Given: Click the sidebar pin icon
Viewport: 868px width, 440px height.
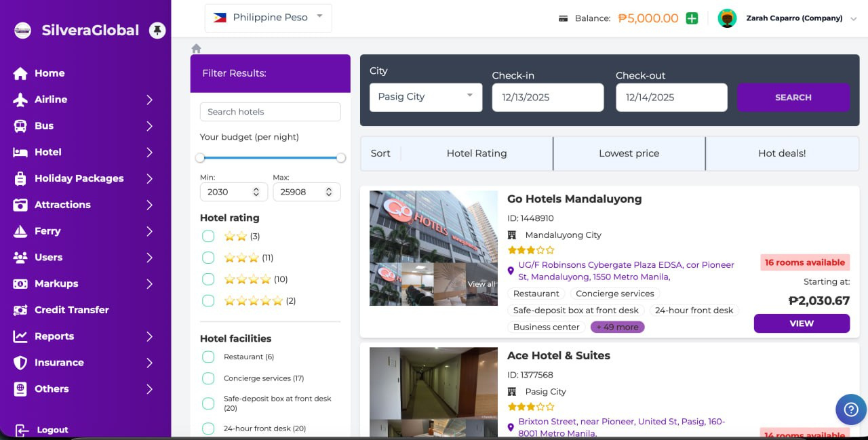Looking at the screenshot, I should coord(157,31).
